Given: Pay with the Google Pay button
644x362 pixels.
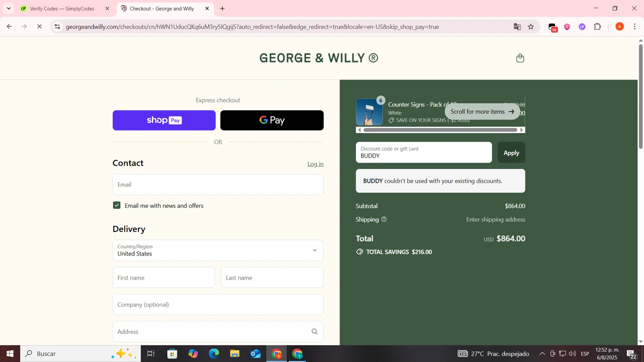Looking at the screenshot, I should [272, 120].
